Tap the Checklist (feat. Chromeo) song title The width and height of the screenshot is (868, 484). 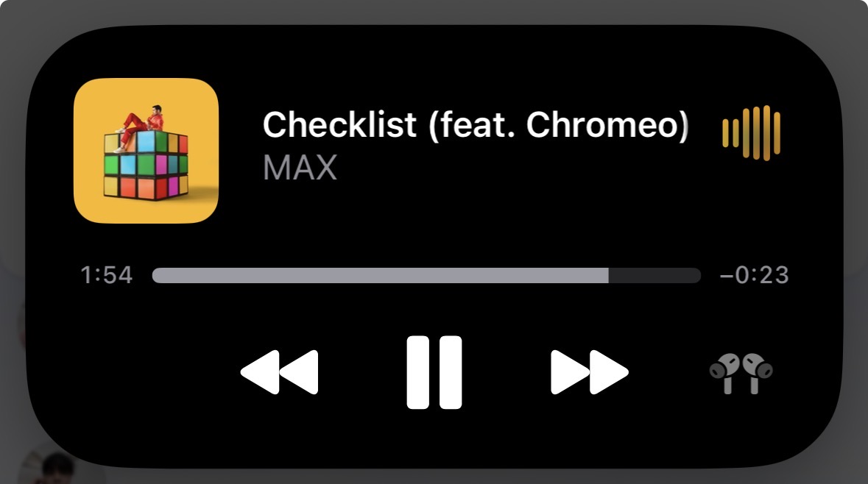tap(476, 124)
